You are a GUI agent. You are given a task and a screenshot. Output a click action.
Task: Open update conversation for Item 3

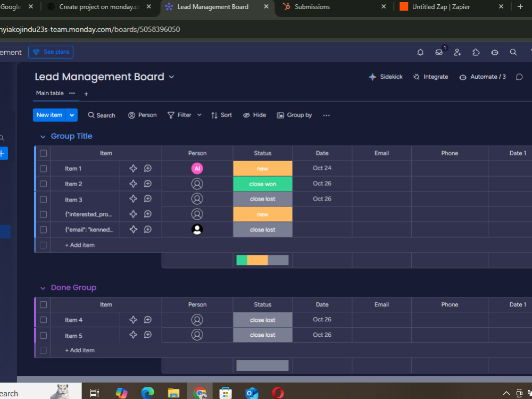(x=147, y=199)
